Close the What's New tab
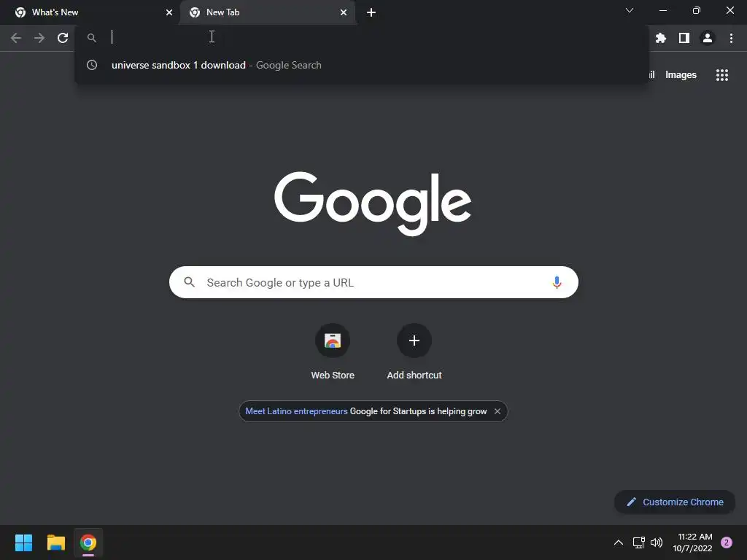This screenshot has width=747, height=560. [x=169, y=12]
